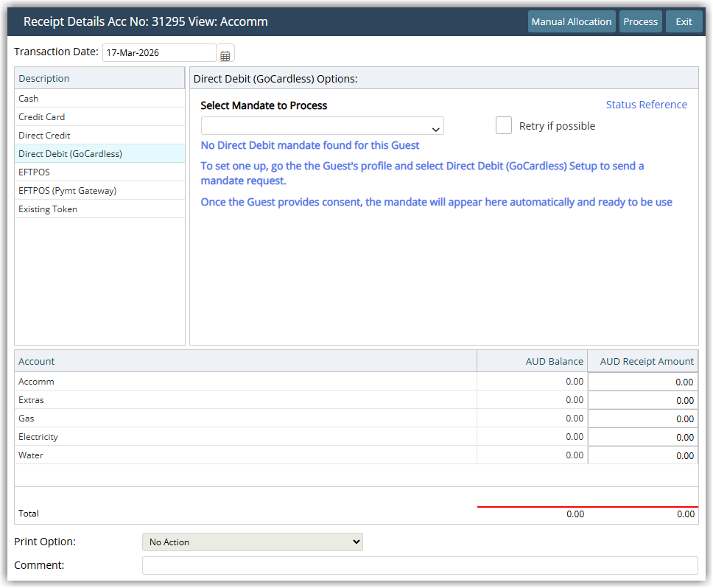Click the AUD Receipt Amount column header
Image resolution: width=713 pixels, height=588 pixels.
(643, 361)
